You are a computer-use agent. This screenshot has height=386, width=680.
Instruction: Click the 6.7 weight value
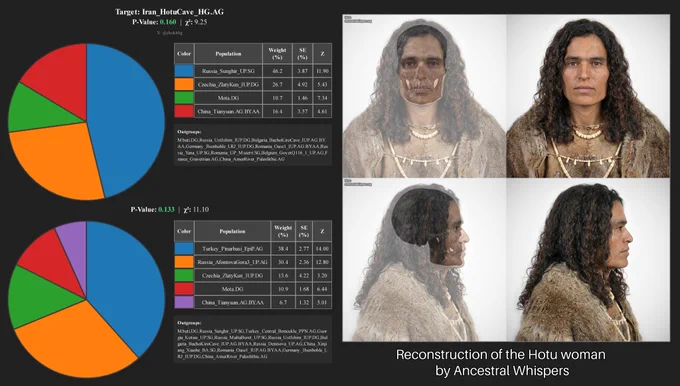pyautogui.click(x=283, y=302)
